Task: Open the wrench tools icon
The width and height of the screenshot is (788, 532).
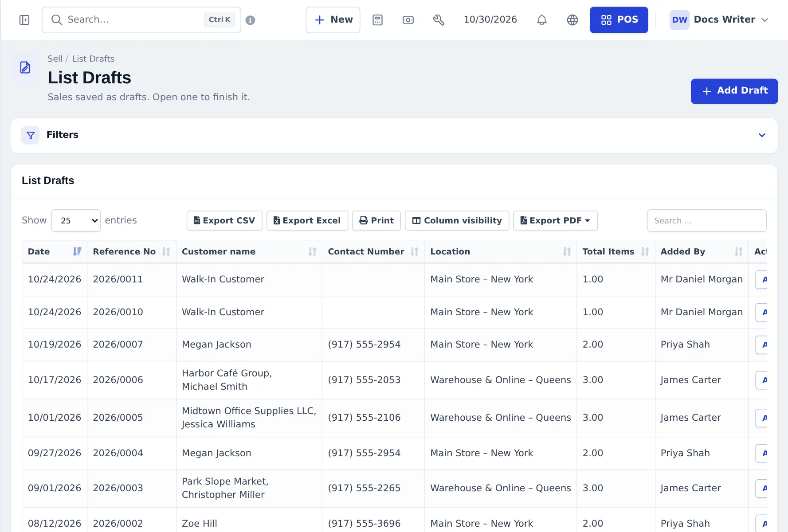Action: coord(439,20)
